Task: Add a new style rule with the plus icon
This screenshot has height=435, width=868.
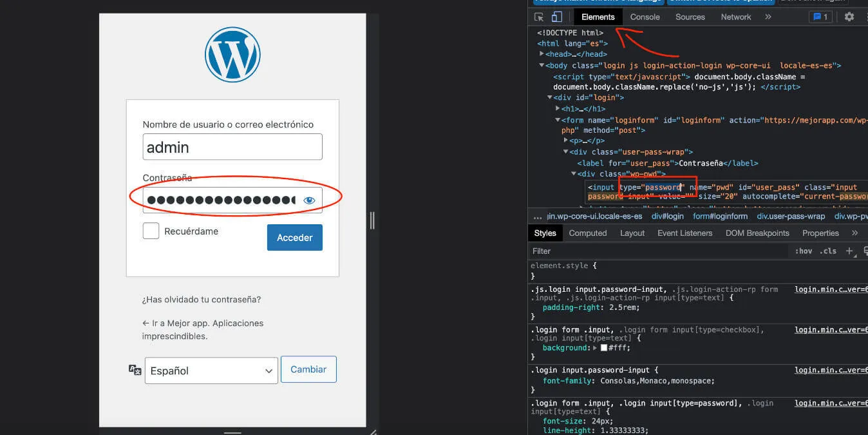Action: tap(850, 251)
